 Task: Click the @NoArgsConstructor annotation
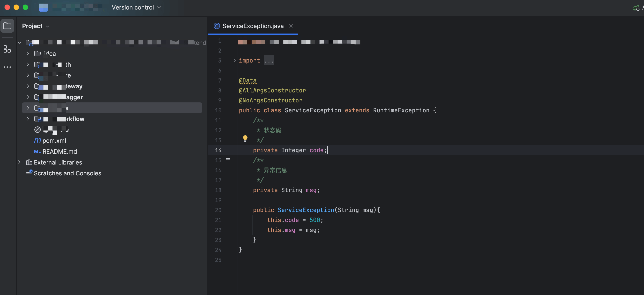pos(270,100)
